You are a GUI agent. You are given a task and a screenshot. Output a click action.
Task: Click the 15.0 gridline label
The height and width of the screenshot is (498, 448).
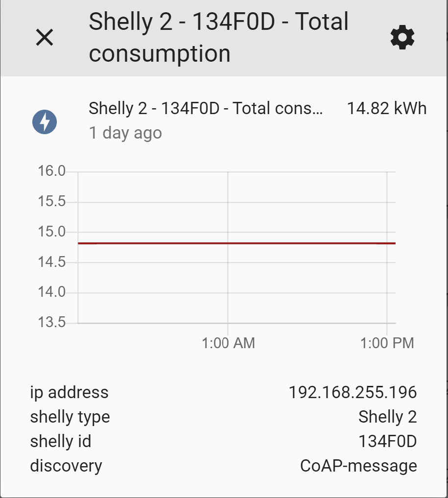point(51,232)
